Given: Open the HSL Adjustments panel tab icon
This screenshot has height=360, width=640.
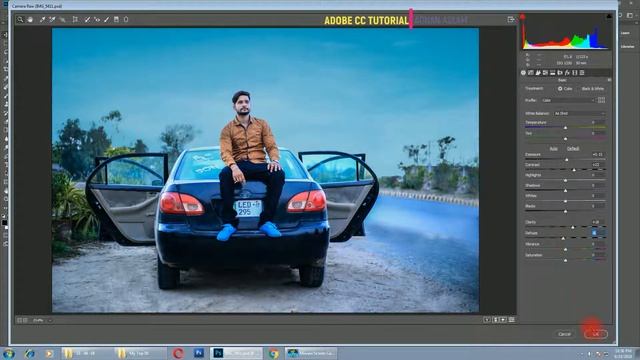Looking at the screenshot, I should click(545, 73).
